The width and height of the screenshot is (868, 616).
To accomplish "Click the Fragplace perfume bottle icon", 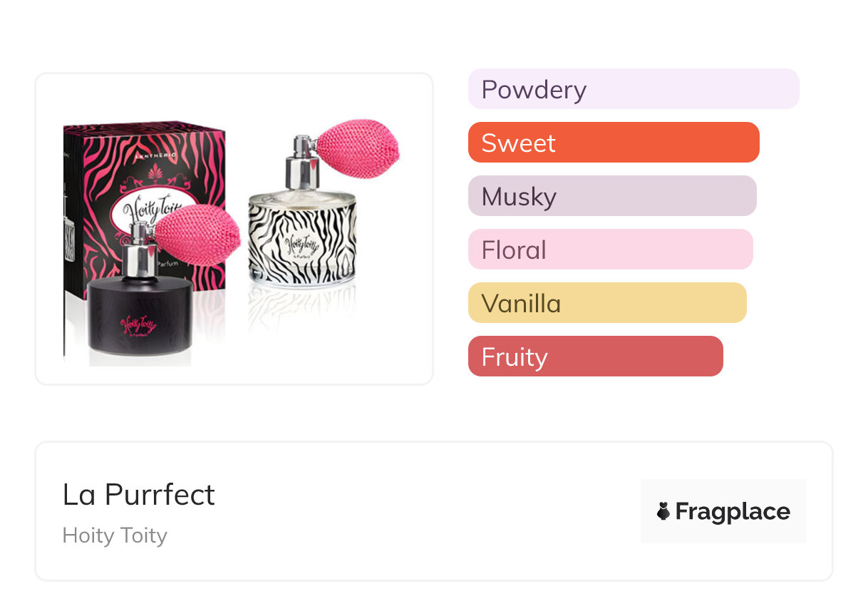I will [x=663, y=511].
